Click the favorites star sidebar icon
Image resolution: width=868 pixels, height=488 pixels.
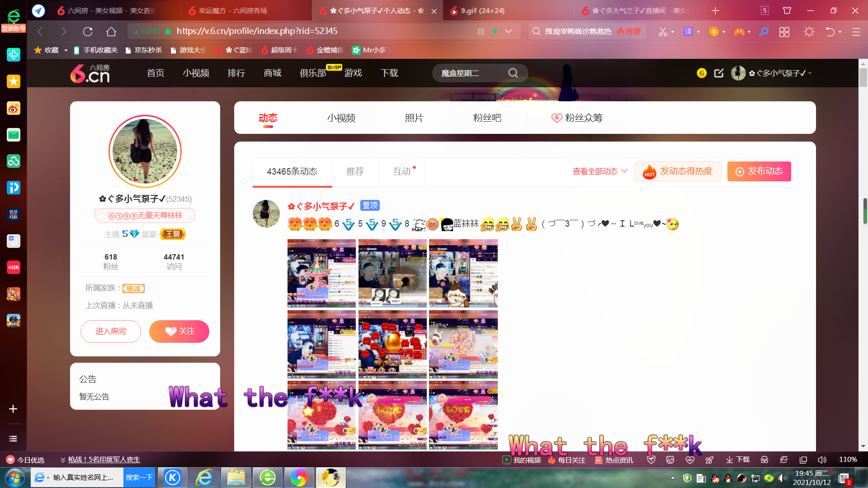(14, 81)
